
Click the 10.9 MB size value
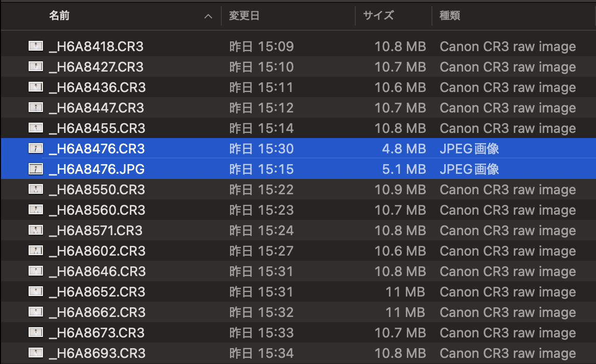tap(400, 190)
